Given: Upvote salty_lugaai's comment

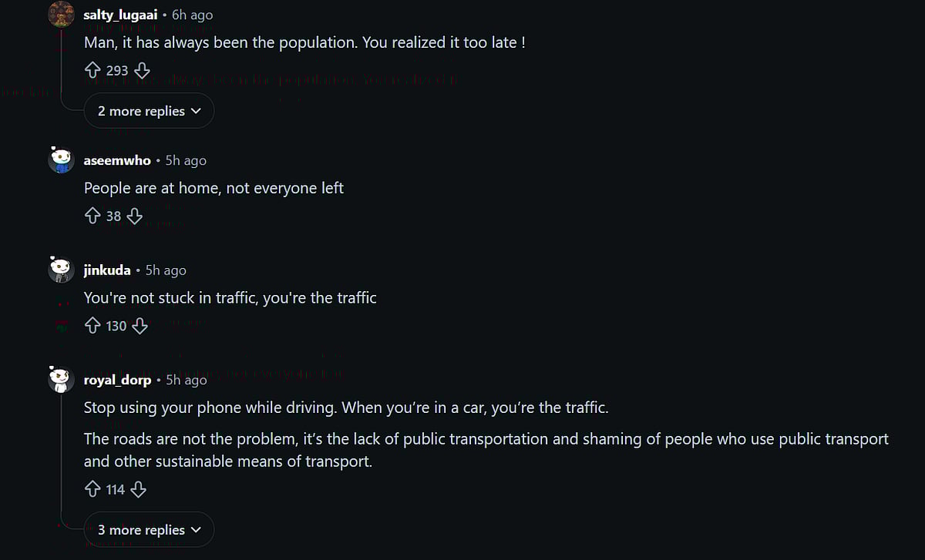Looking at the screenshot, I should pyautogui.click(x=92, y=71).
